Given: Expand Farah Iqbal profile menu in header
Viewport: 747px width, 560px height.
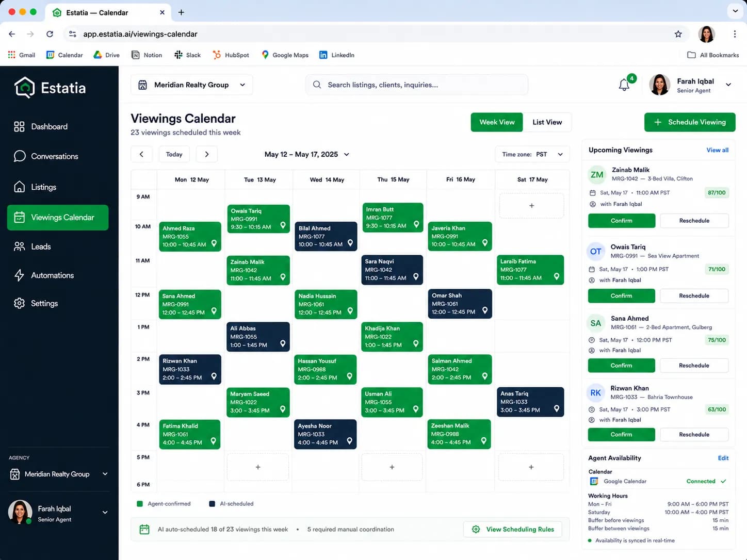Looking at the screenshot, I should click(728, 85).
